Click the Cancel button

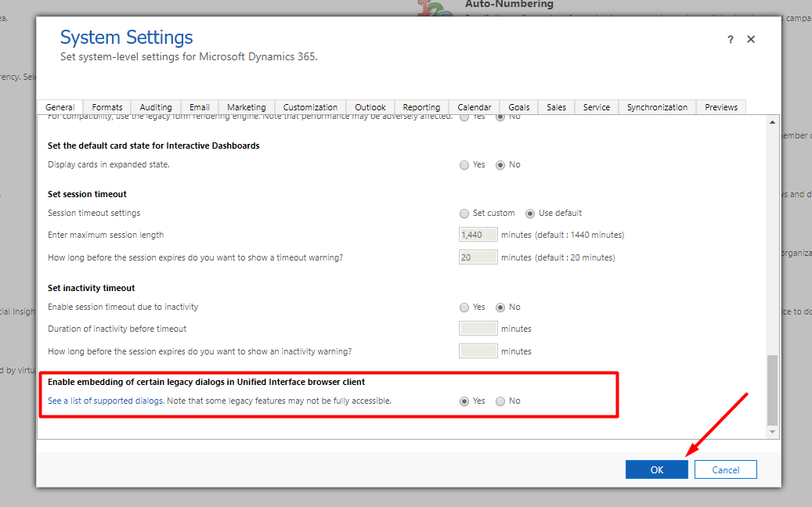[x=726, y=469]
